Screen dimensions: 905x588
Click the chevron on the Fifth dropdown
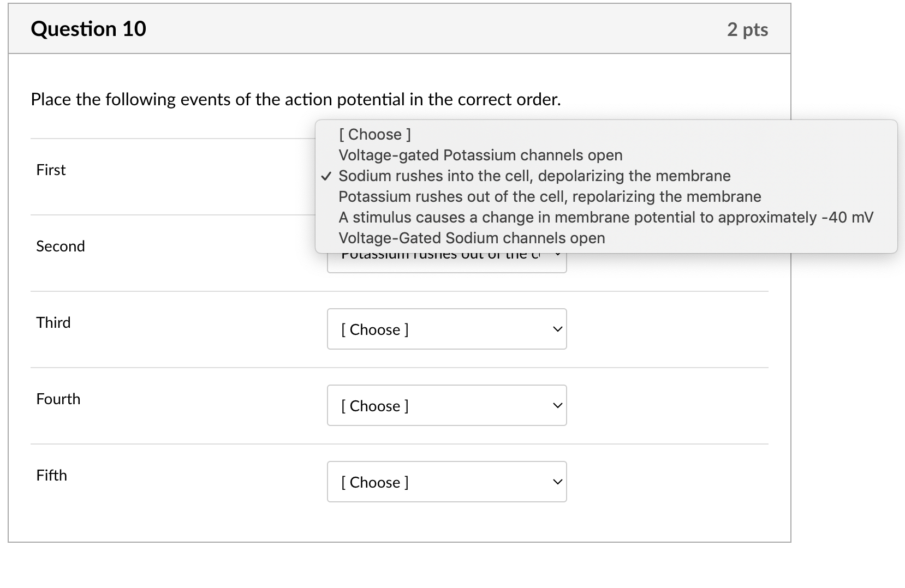point(557,482)
